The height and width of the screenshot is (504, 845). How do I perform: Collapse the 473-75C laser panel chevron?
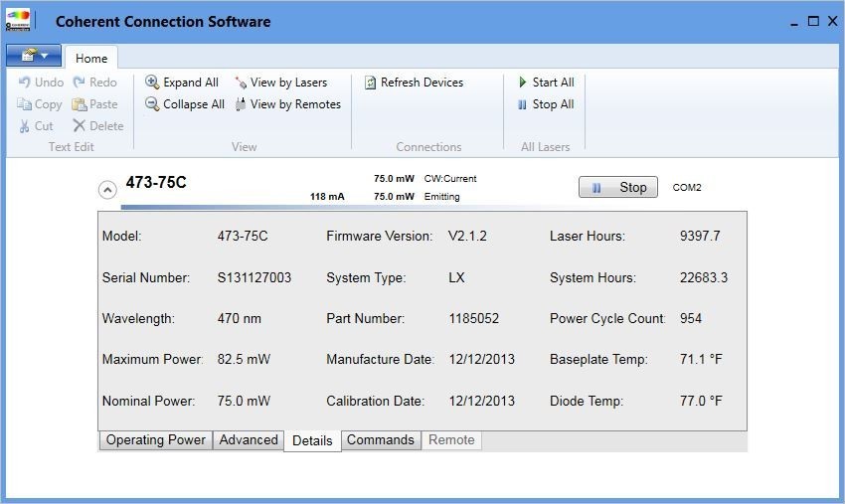107,190
